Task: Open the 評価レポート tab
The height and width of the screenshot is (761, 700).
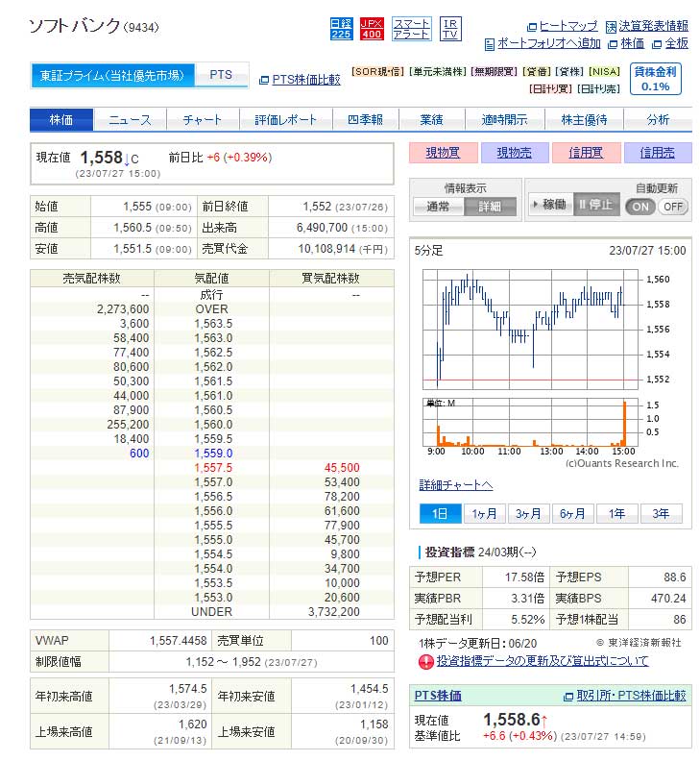Action: (x=286, y=119)
